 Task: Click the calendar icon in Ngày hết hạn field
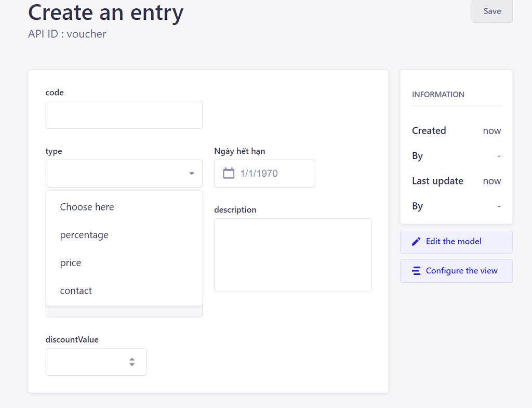point(229,173)
